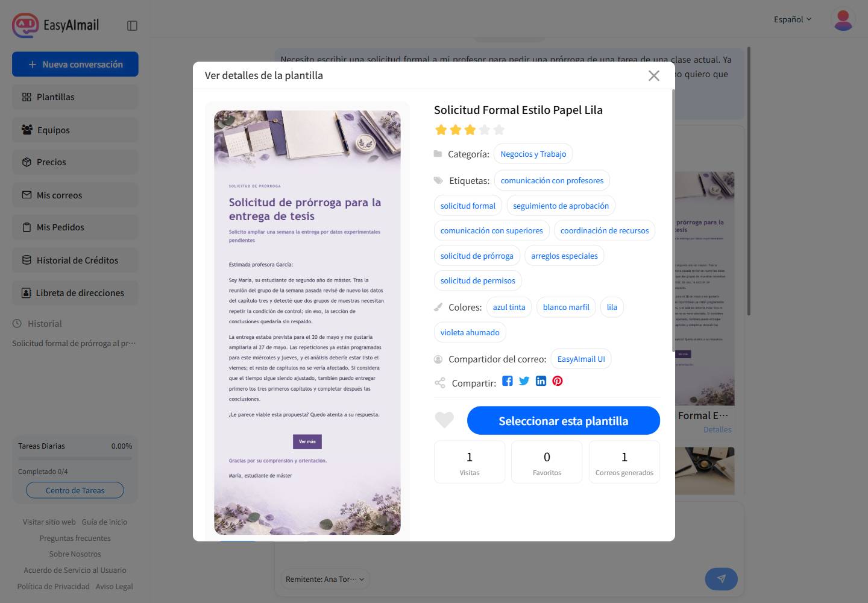Screen dimensions: 868x603
Task: Click Seleccionar esta plantilla button
Action: pos(564,420)
